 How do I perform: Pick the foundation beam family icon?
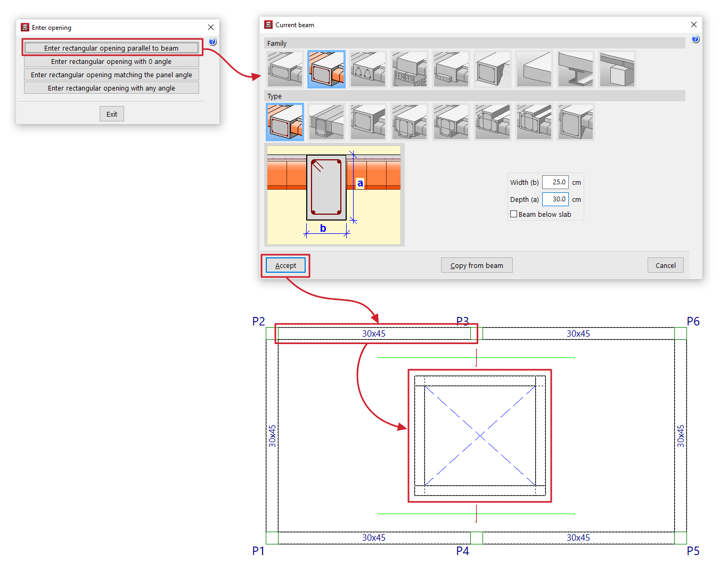pos(493,69)
